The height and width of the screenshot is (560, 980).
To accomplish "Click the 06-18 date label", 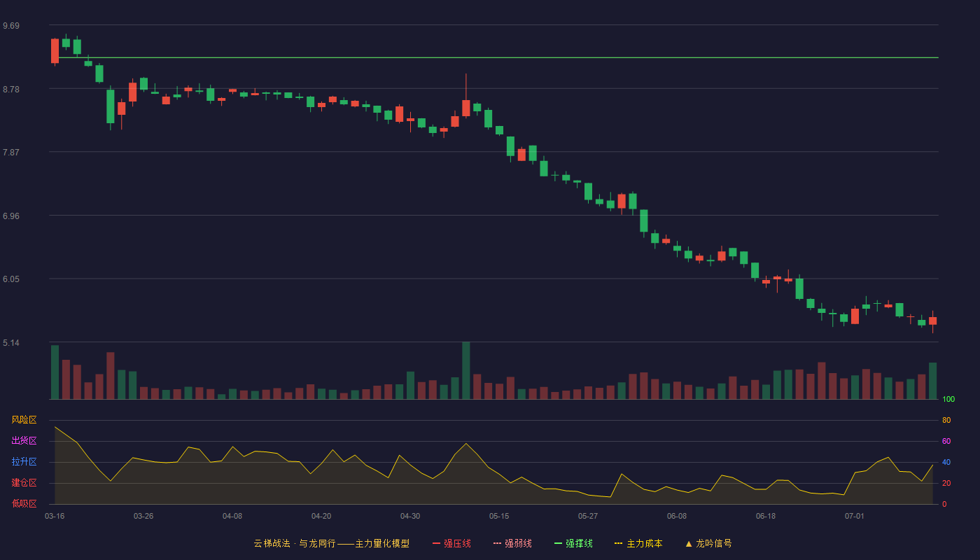I will coord(766,516).
